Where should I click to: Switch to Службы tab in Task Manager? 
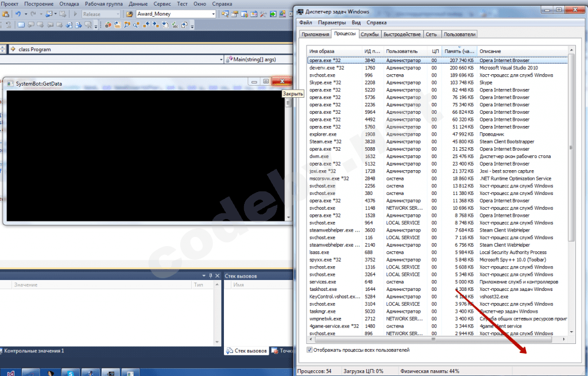[369, 34]
